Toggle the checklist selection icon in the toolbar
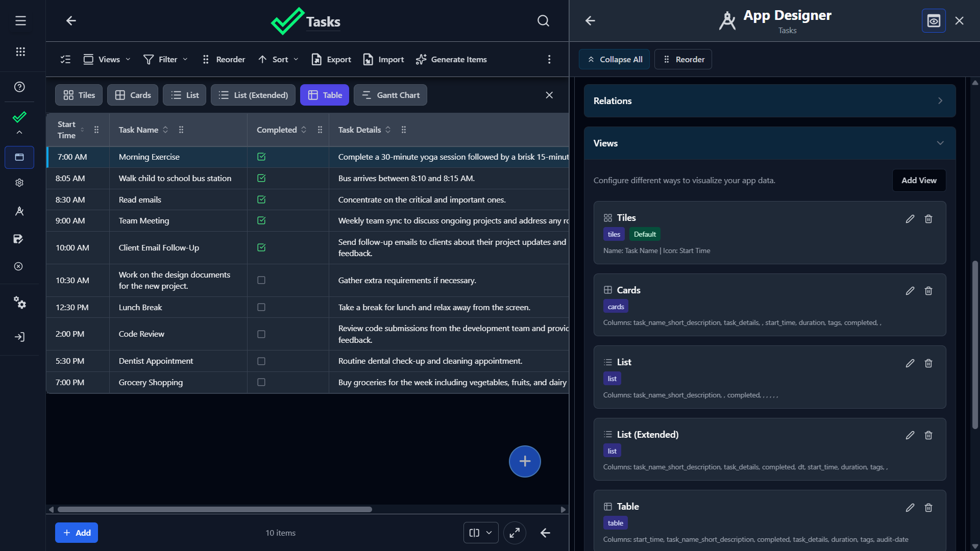980x551 pixels. pyautogui.click(x=65, y=59)
